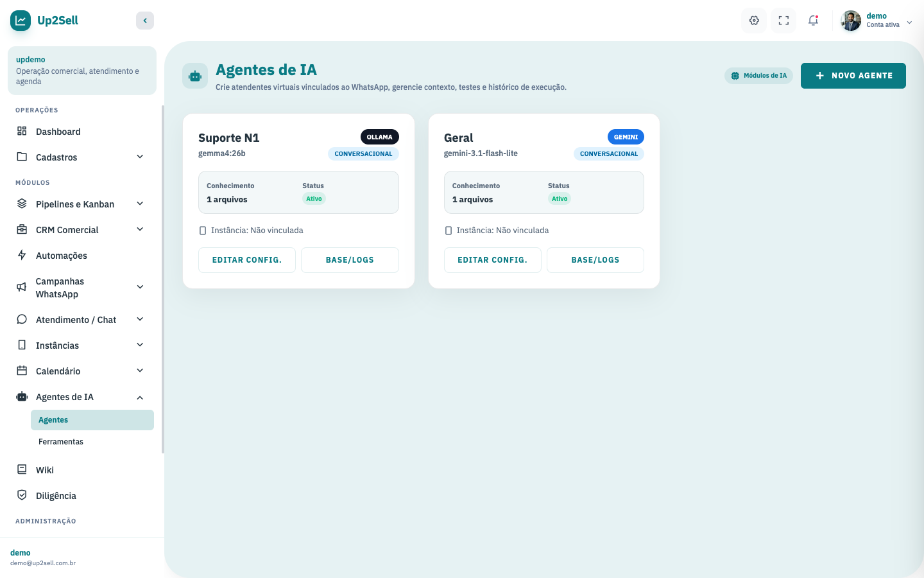Expand the Campanhas WhatsApp chevron
Screen dimensions: 924x578
click(x=140, y=287)
